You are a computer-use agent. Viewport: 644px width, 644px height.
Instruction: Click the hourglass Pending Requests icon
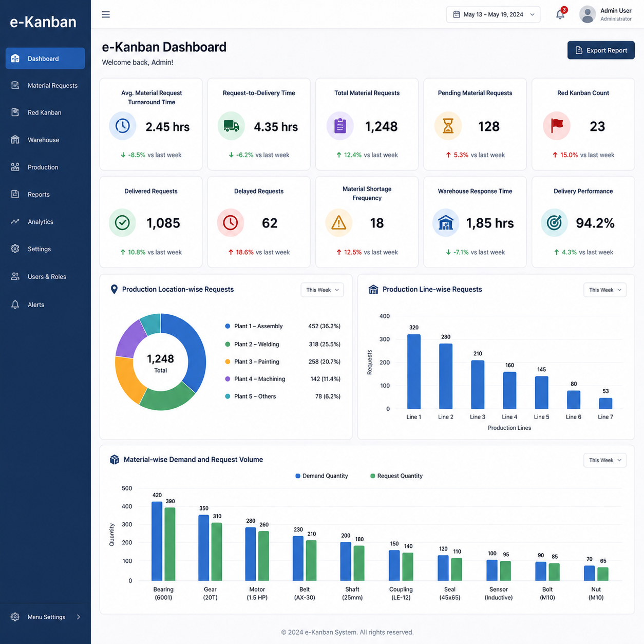448,126
